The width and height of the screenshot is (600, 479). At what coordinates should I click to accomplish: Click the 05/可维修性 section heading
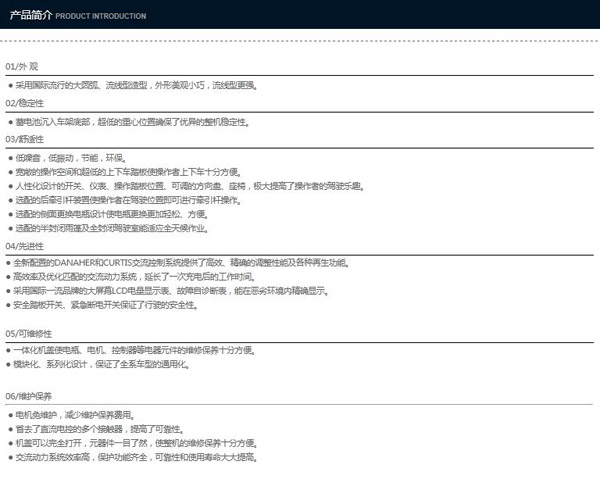(28, 333)
